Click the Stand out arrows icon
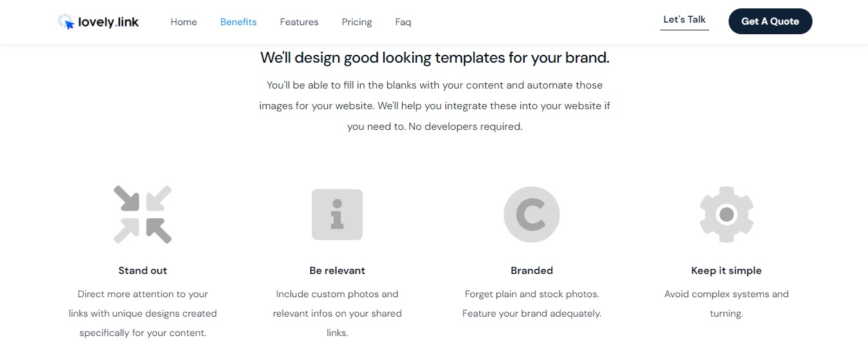 143,215
